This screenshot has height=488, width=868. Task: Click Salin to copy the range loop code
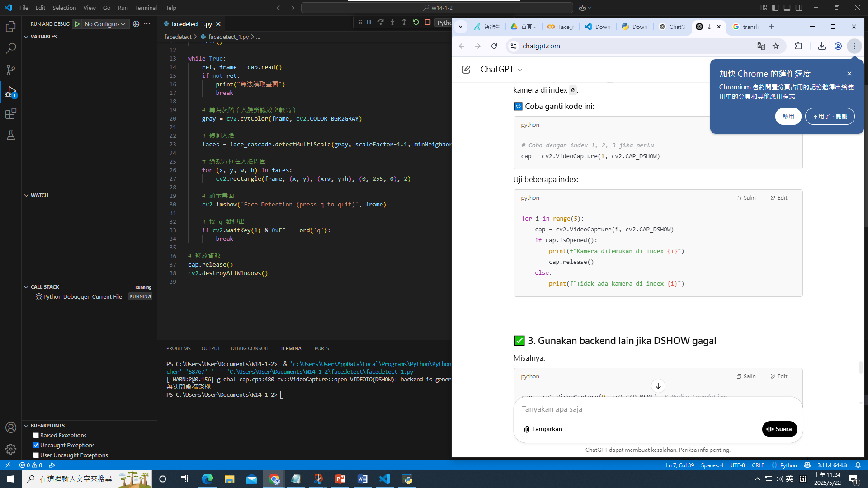(x=746, y=198)
